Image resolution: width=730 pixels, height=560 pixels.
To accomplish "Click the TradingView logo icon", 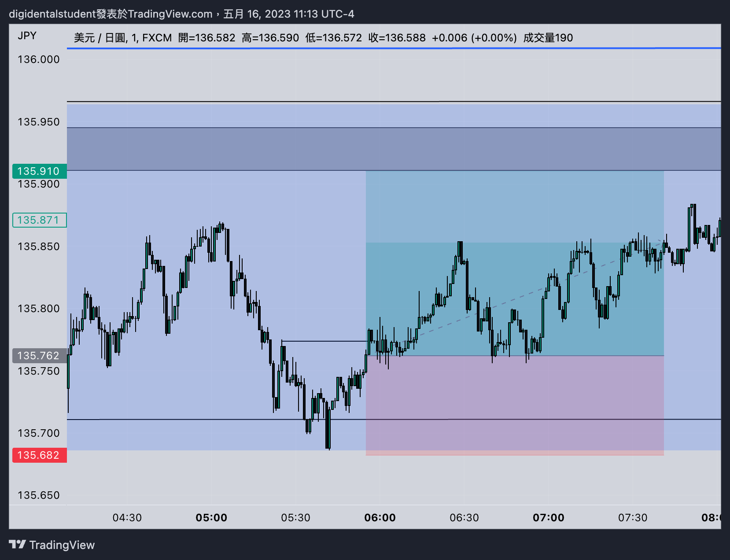I will point(18,545).
